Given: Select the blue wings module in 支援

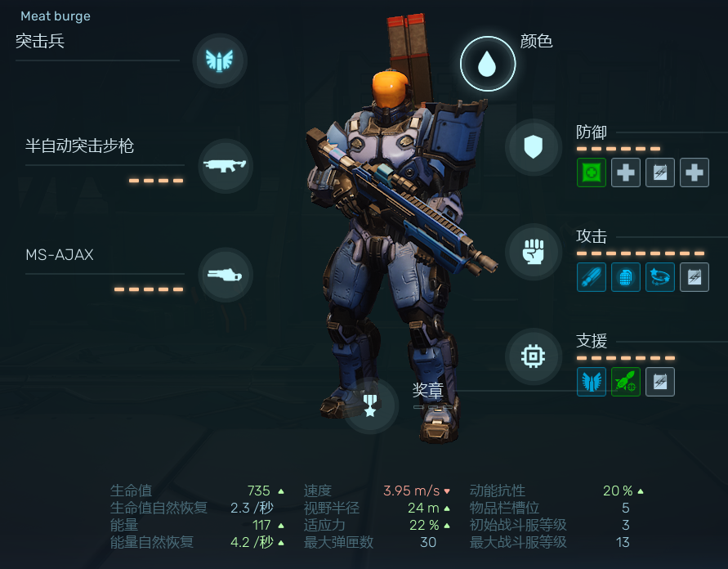Looking at the screenshot, I should pyautogui.click(x=592, y=382).
